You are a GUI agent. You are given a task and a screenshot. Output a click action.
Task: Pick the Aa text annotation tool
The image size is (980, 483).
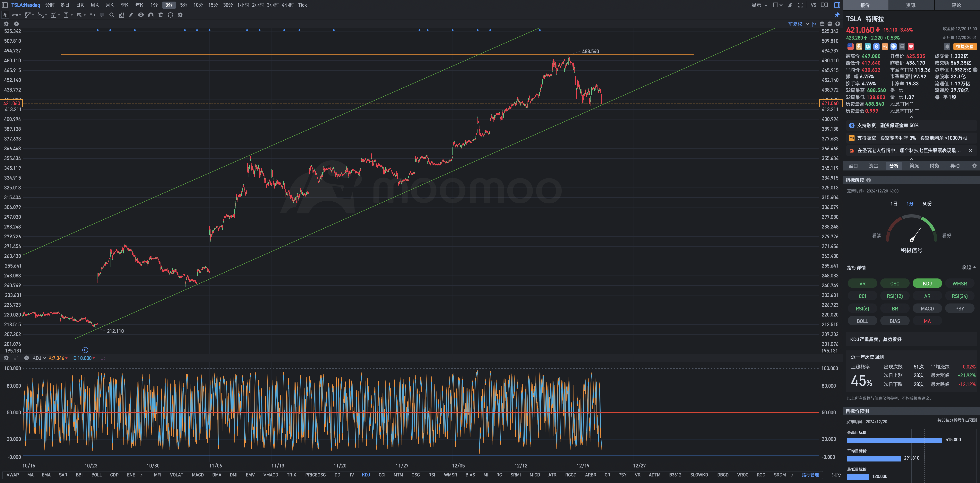pos(92,15)
